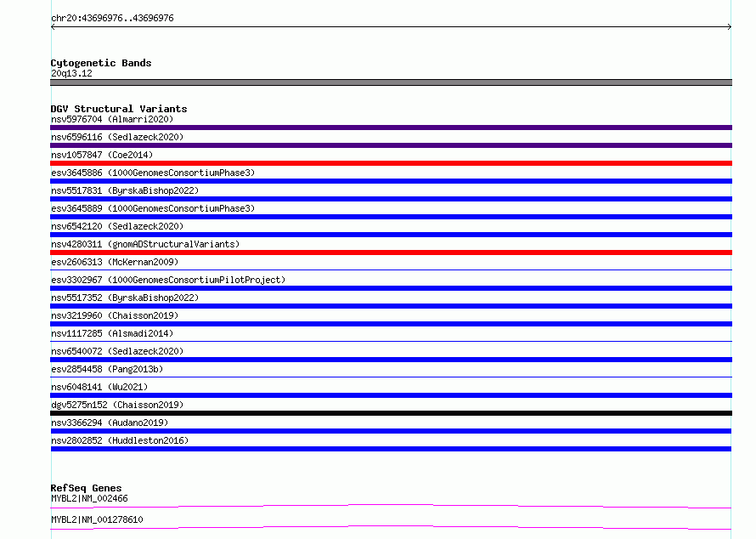The width and height of the screenshot is (756, 539).
Task: Open variant nsv6540072 (Sedlazeck2020)
Action: 117,351
